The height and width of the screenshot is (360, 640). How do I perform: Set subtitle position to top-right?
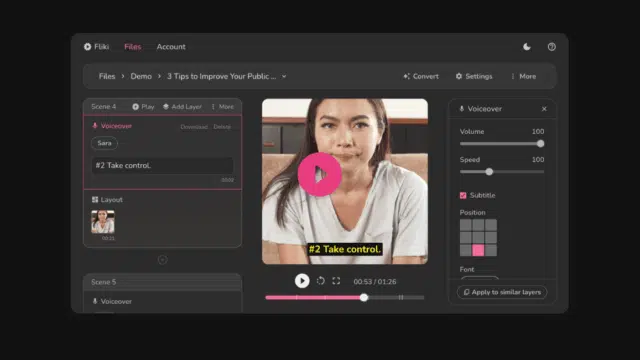(491, 225)
